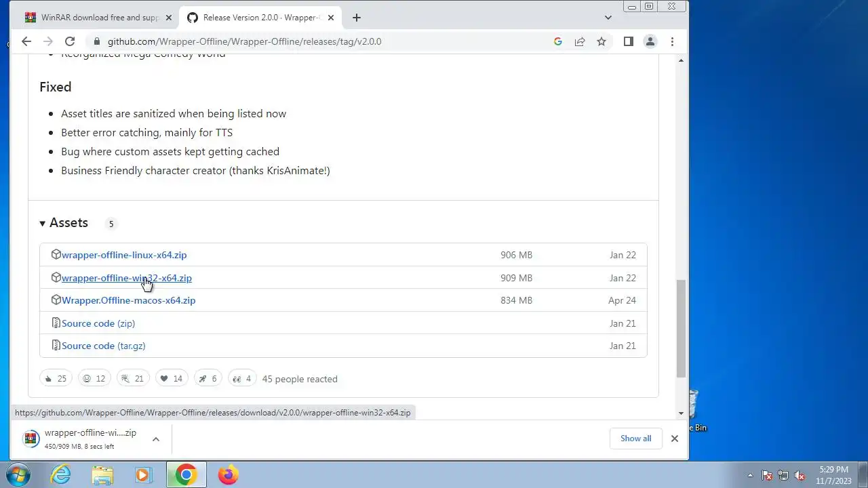Open the Google icon in address bar
The height and width of the screenshot is (488, 868).
pyautogui.click(x=558, y=41)
